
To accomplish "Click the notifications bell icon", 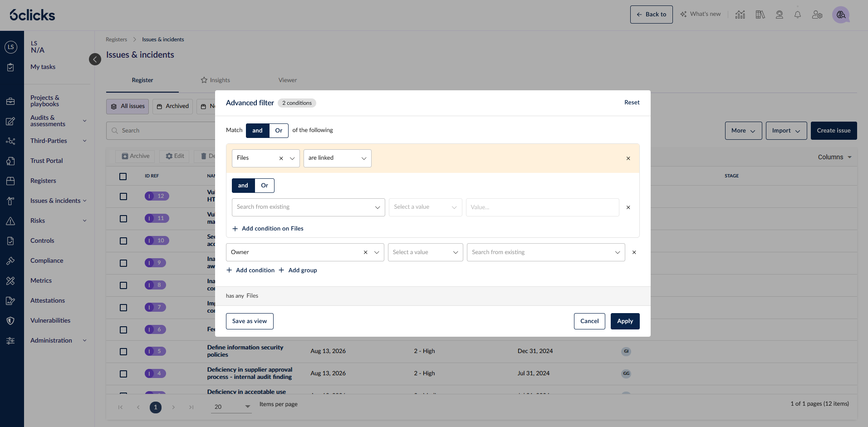I will 798,15.
